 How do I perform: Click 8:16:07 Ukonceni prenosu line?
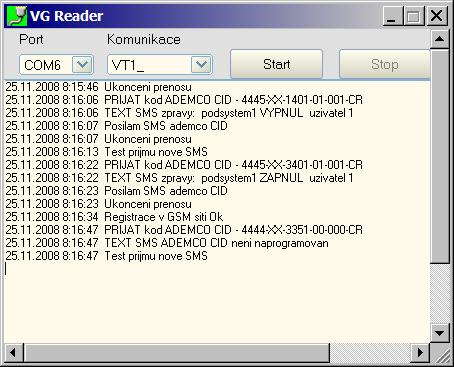coord(99,139)
